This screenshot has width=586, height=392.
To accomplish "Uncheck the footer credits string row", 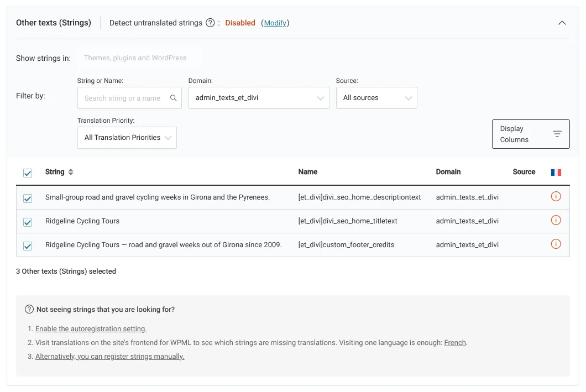I will tap(28, 246).
